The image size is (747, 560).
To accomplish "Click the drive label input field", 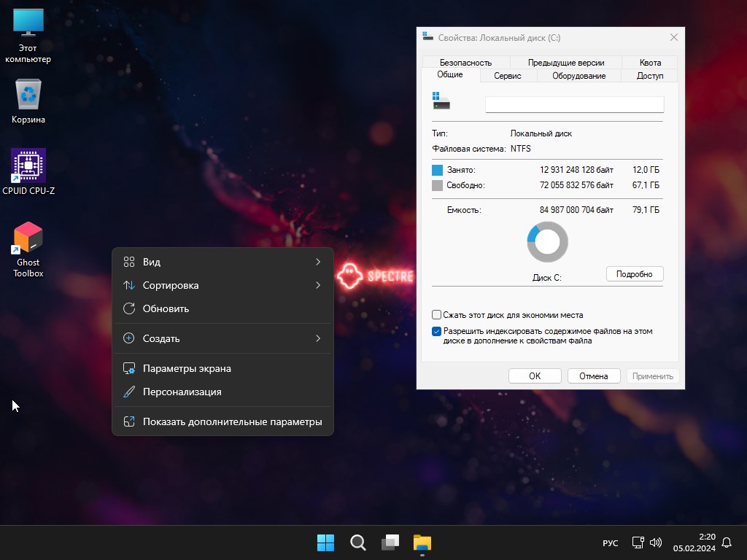I will pyautogui.click(x=575, y=104).
